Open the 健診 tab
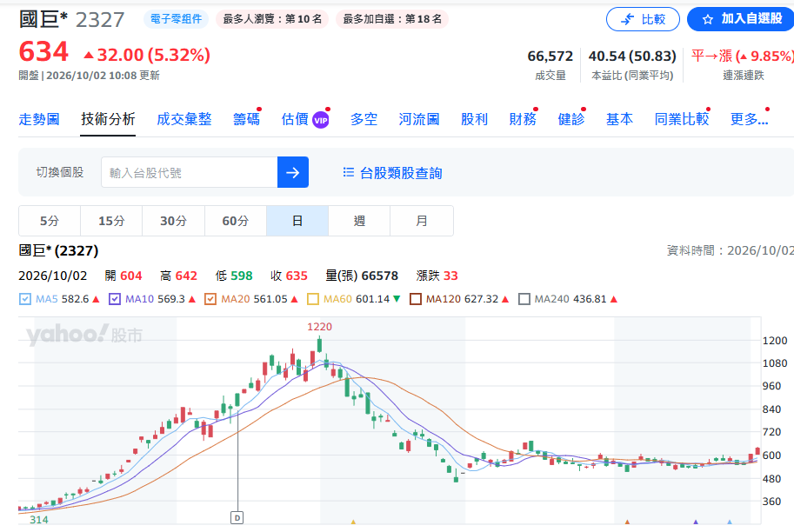Image resolution: width=794 pixels, height=532 pixels. [x=571, y=119]
